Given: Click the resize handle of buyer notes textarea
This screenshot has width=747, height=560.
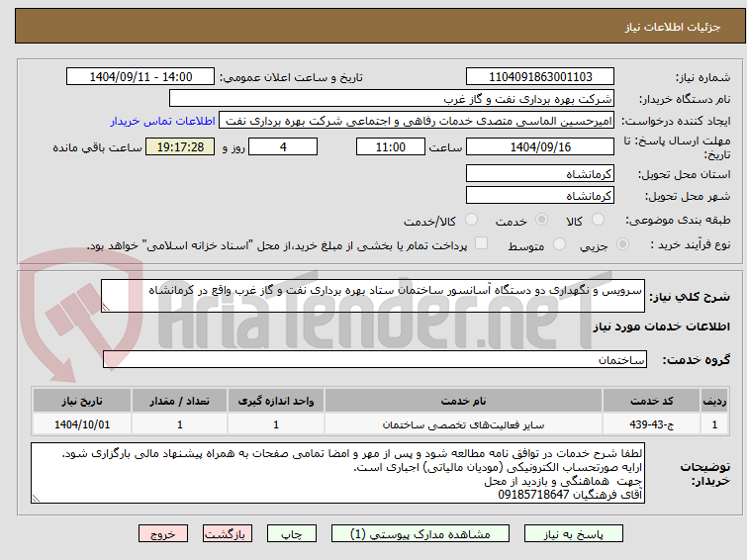Looking at the screenshot, I should coord(36,499).
